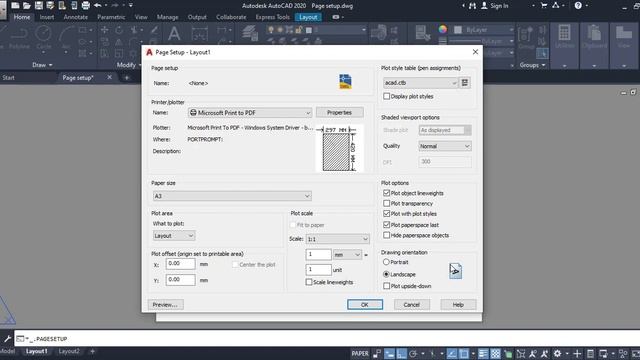Click the printer Properties button
Screen dimensions: 640x360
tap(340, 113)
